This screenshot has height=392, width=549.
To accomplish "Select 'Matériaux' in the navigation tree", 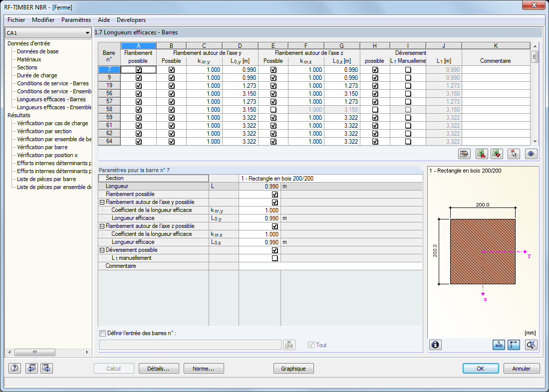I will 29,59.
